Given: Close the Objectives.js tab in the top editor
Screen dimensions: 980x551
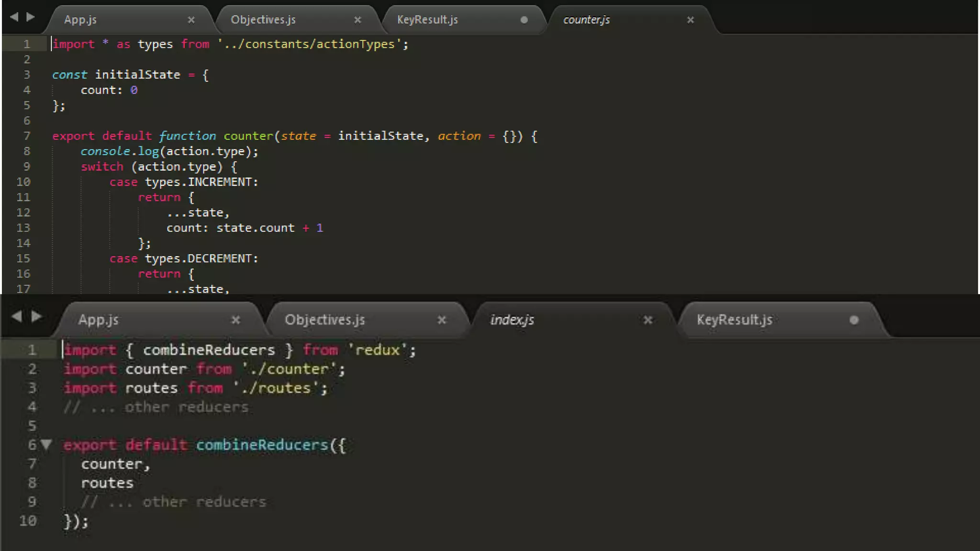Looking at the screenshot, I should click(x=357, y=20).
